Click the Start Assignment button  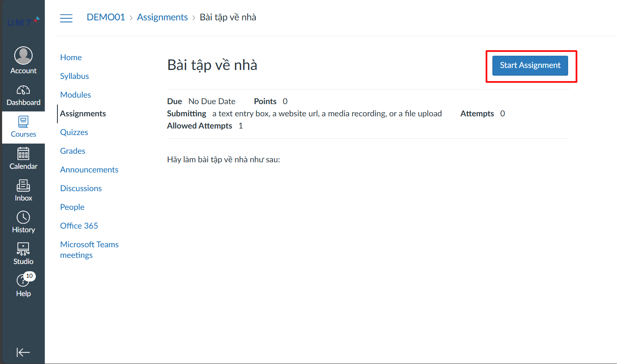(530, 65)
